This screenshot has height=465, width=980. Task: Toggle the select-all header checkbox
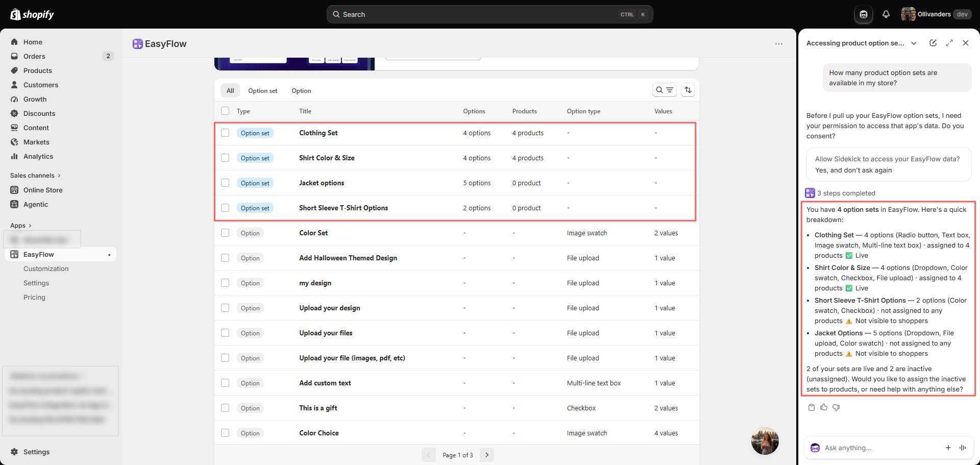pyautogui.click(x=225, y=111)
